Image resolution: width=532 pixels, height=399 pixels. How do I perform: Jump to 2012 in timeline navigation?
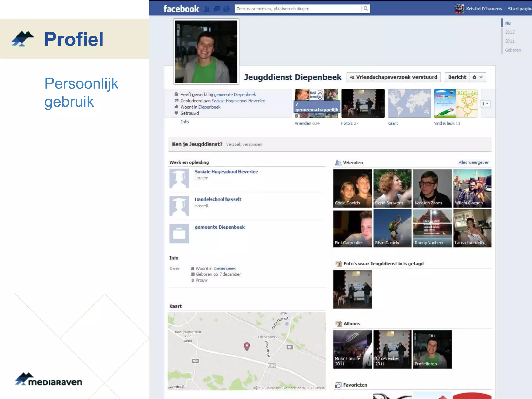click(510, 32)
